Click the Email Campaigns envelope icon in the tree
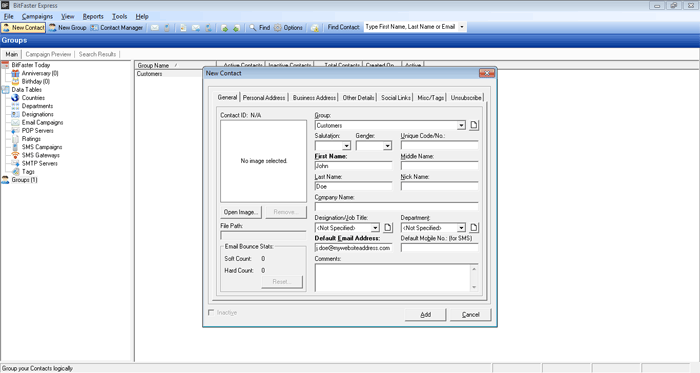Image resolution: width=700 pixels, height=373 pixels. (x=15, y=122)
